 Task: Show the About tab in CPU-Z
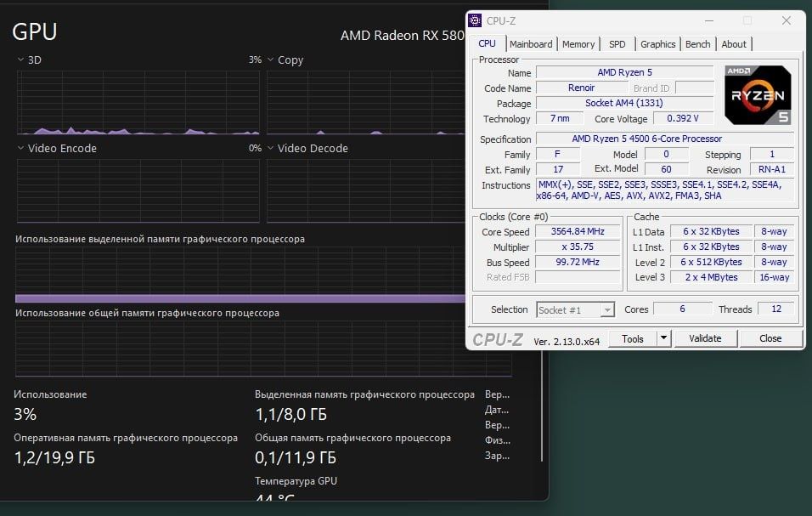734,44
